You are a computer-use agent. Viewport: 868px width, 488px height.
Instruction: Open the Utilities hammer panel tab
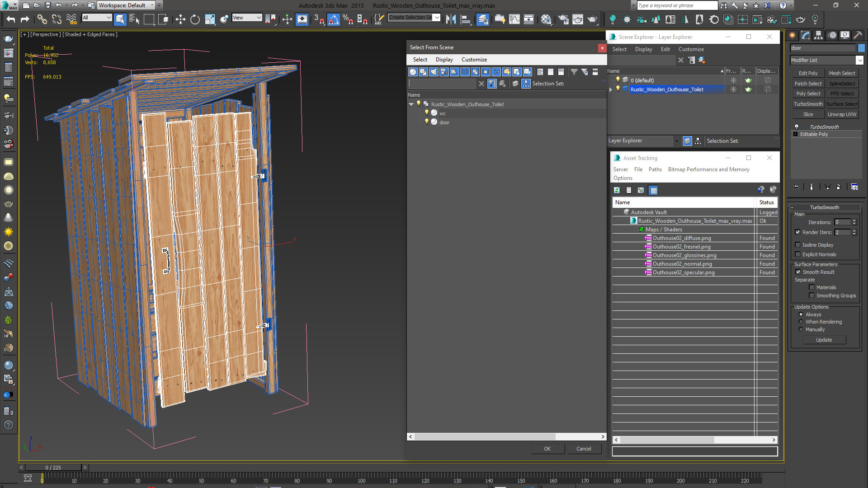click(858, 35)
